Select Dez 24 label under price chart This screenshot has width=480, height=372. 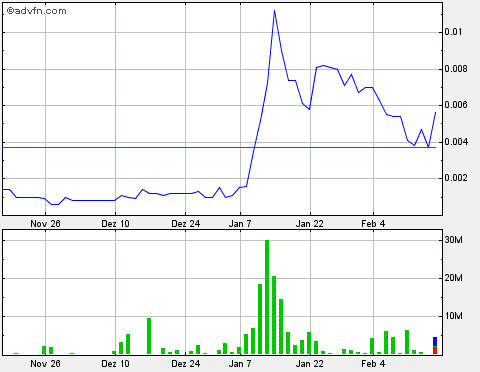pos(186,224)
